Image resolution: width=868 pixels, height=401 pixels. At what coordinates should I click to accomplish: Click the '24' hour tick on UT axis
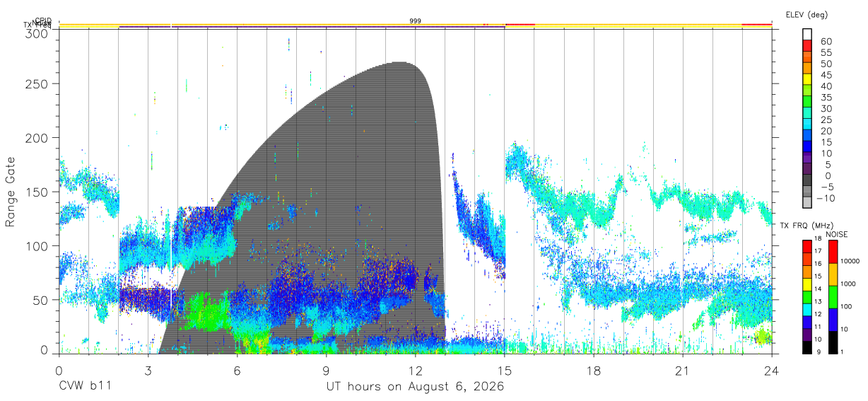(772, 371)
